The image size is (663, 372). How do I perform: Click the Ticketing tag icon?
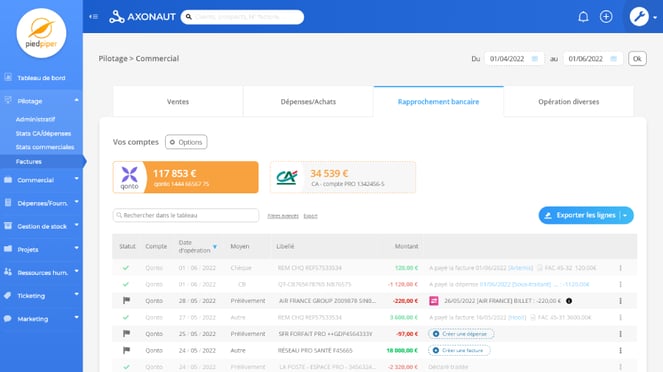tap(8, 295)
